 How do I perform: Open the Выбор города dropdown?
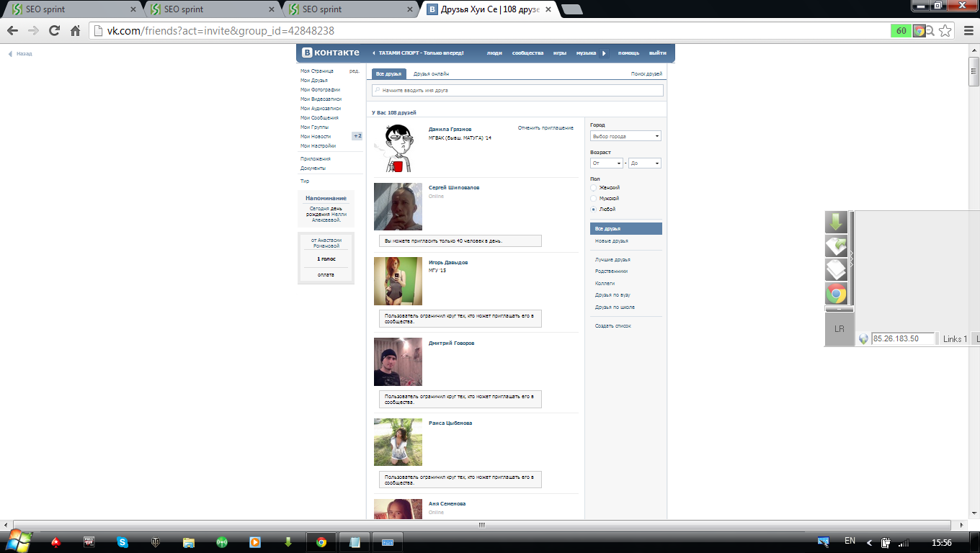click(625, 136)
